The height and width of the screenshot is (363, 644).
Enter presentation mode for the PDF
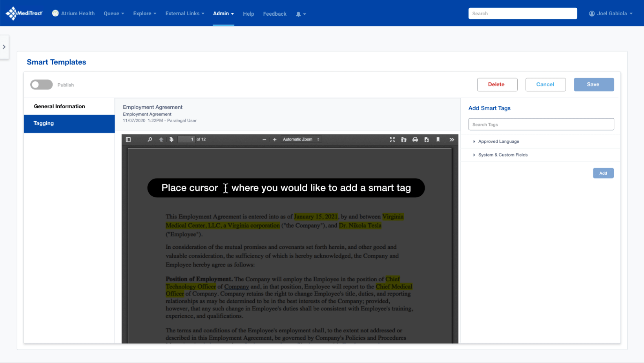tap(392, 139)
